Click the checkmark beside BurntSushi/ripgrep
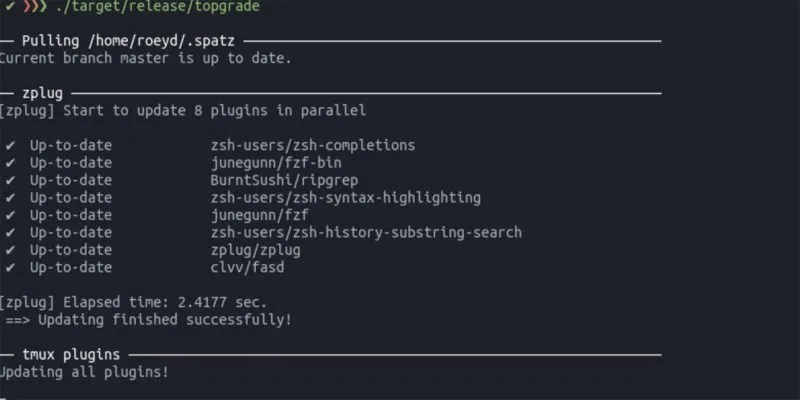Viewport: 800px width, 400px height. [10, 180]
